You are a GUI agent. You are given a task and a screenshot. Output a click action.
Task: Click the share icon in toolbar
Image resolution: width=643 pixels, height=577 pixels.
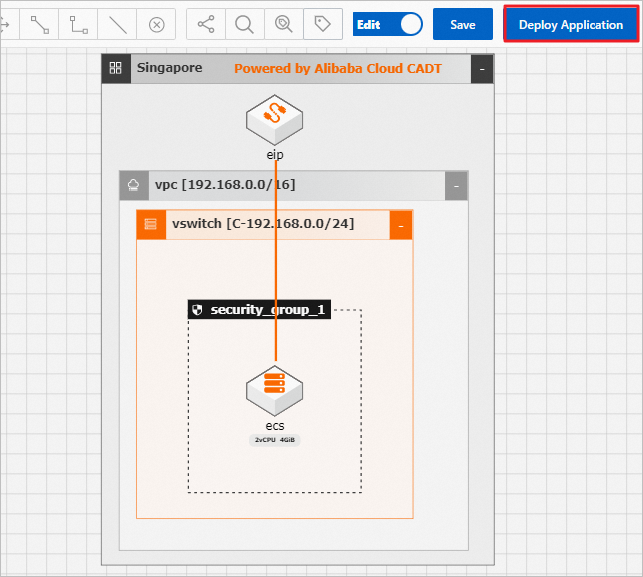tap(206, 24)
